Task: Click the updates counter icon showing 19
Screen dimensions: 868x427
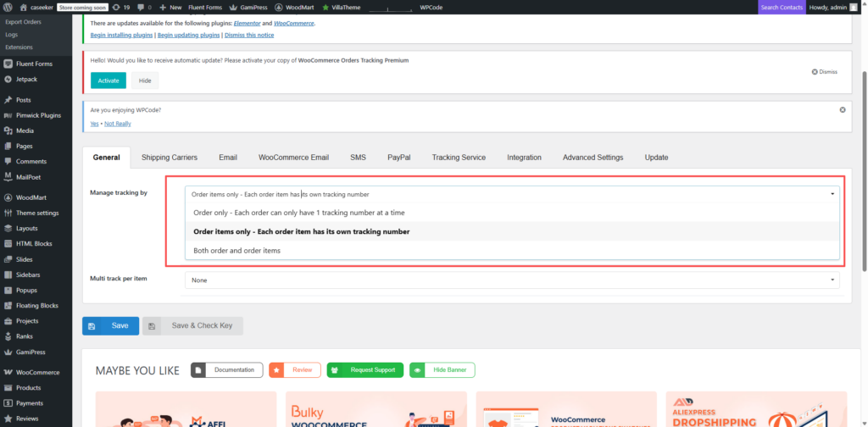Action: (x=115, y=7)
